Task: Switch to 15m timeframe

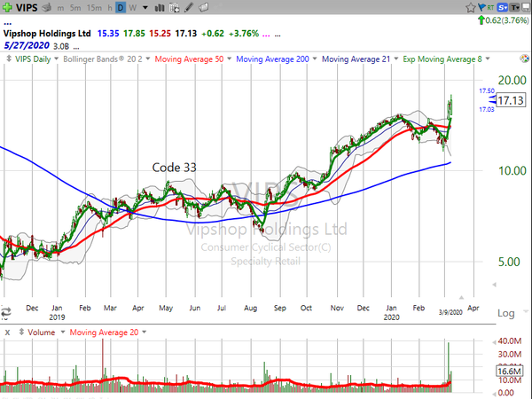Action: (94, 7)
